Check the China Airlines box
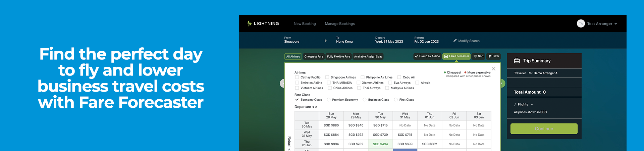The image size is (644, 151). point(330,88)
